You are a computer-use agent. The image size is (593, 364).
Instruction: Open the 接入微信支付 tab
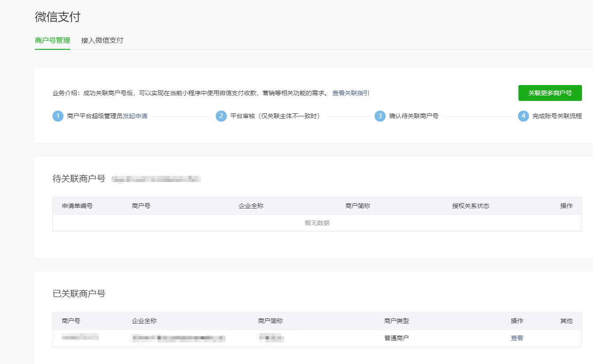pyautogui.click(x=102, y=41)
